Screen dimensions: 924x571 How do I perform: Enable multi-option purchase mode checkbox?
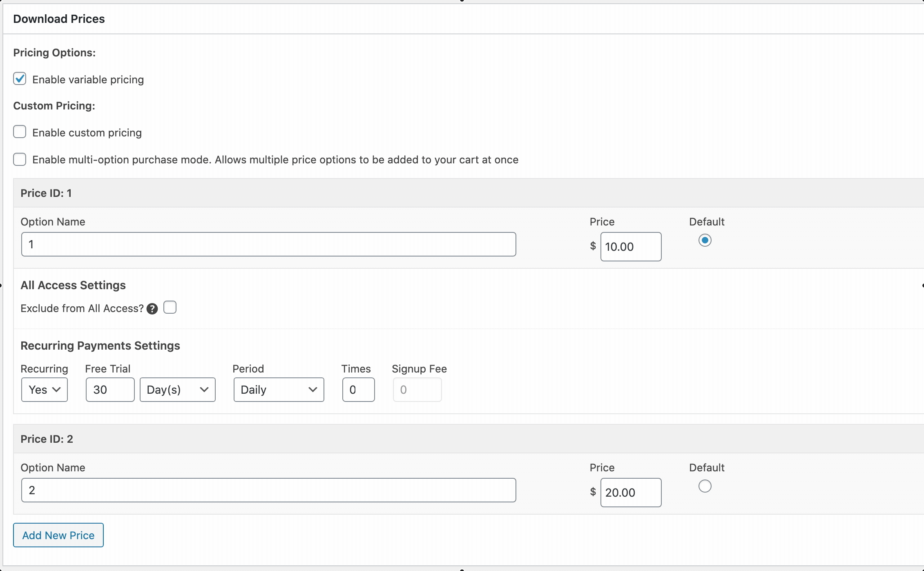20,159
